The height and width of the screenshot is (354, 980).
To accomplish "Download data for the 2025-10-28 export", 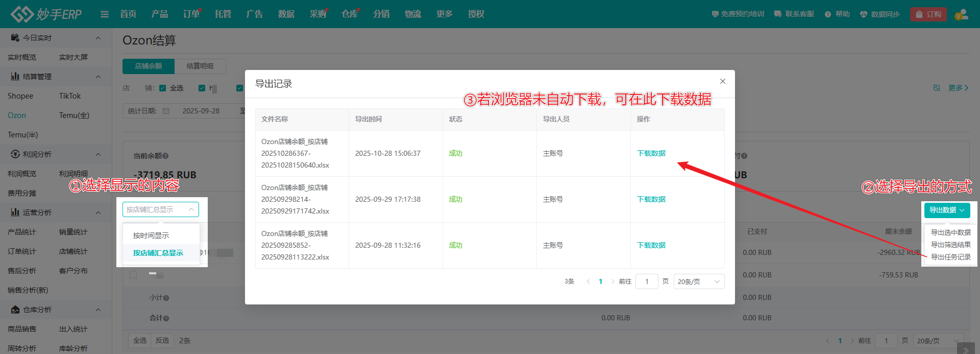I will [x=651, y=153].
